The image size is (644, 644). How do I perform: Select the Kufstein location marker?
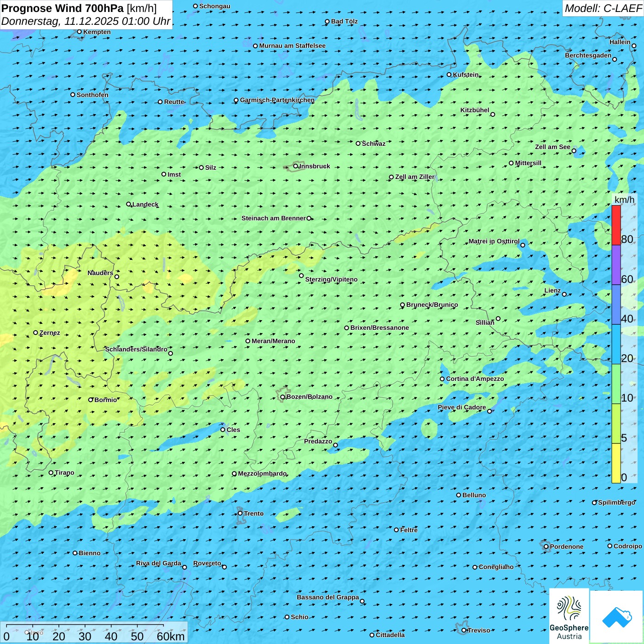[x=449, y=75]
